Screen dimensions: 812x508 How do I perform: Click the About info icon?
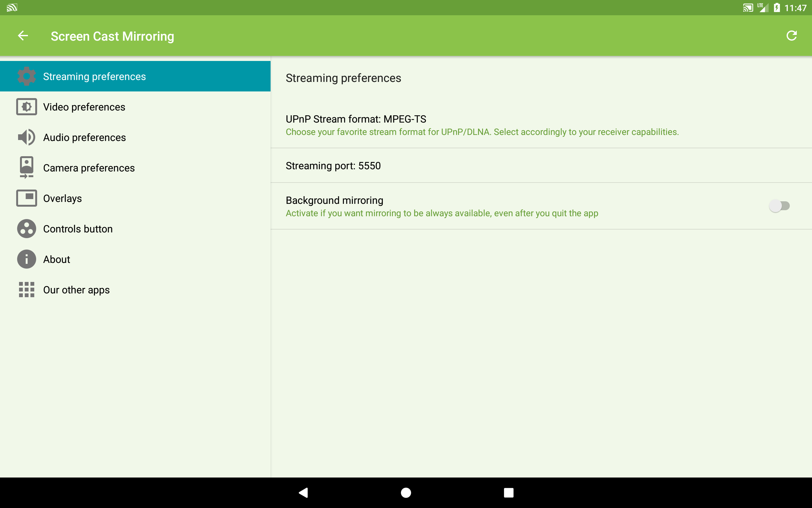coord(27,259)
